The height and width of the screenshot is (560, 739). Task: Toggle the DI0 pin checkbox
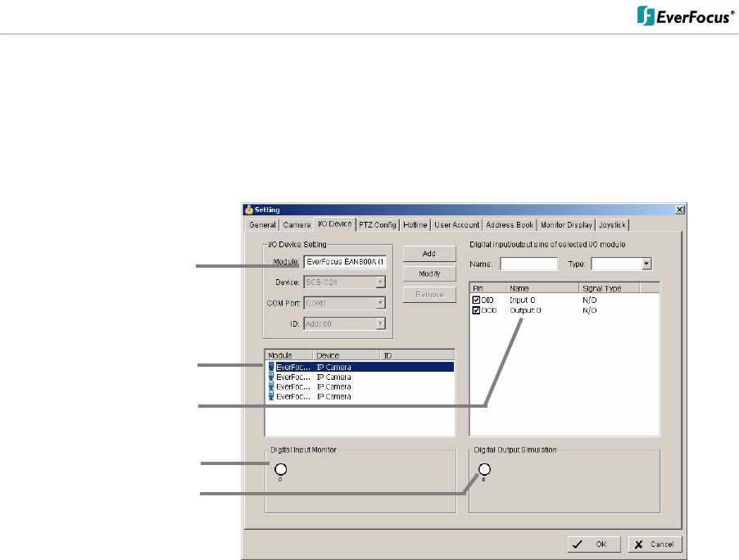pyautogui.click(x=476, y=300)
